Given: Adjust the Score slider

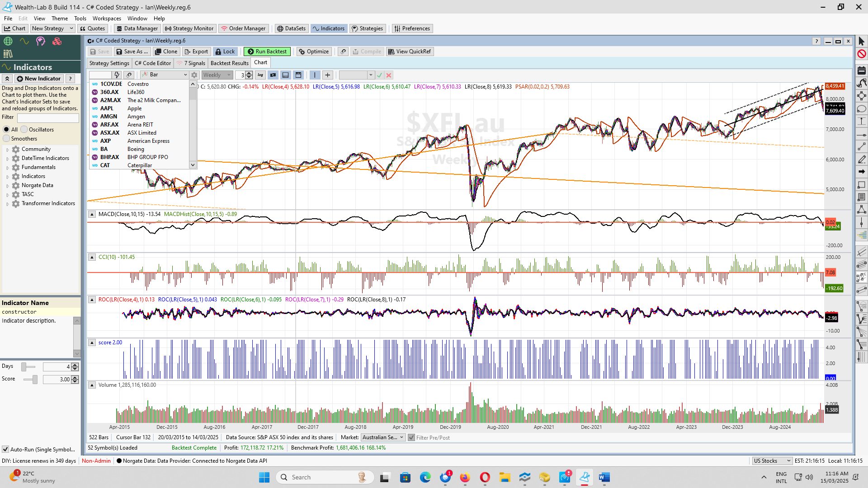Looking at the screenshot, I should 34,380.
